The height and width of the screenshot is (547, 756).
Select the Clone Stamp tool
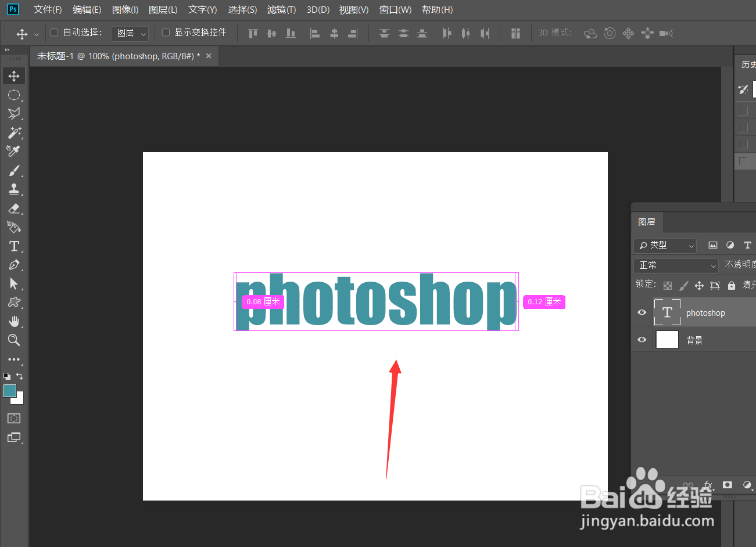[14, 189]
